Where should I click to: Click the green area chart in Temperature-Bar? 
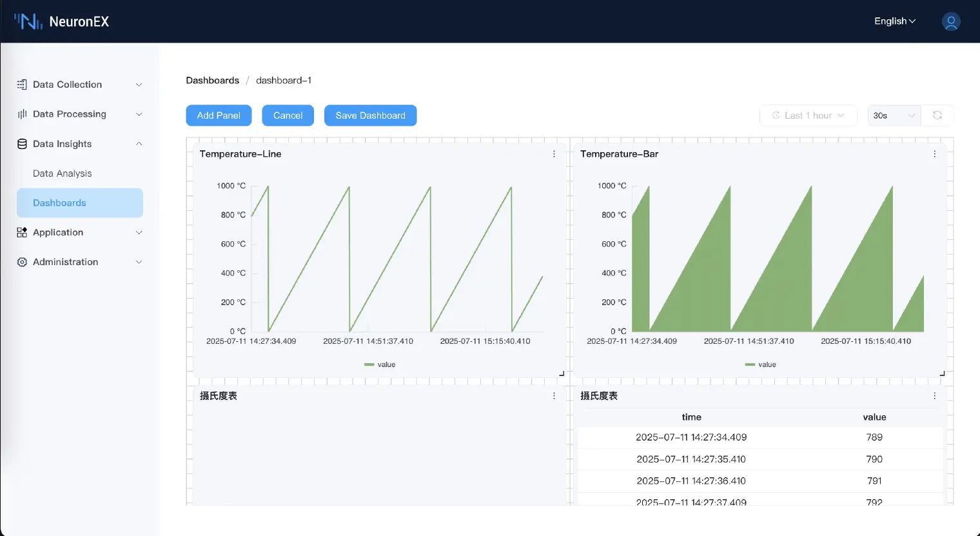(x=778, y=259)
